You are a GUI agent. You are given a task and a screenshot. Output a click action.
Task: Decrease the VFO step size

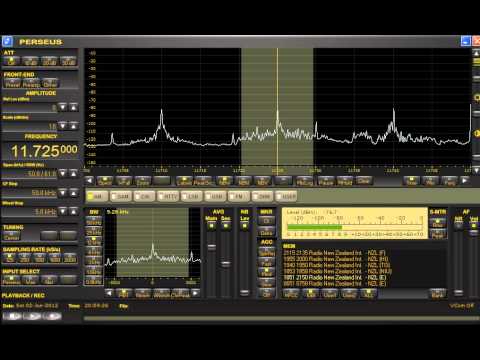tap(63, 193)
